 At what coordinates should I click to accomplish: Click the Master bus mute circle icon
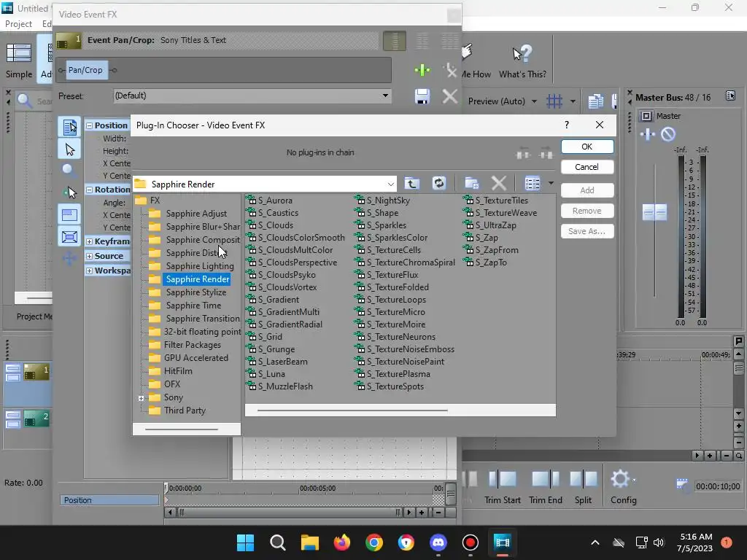(x=668, y=135)
